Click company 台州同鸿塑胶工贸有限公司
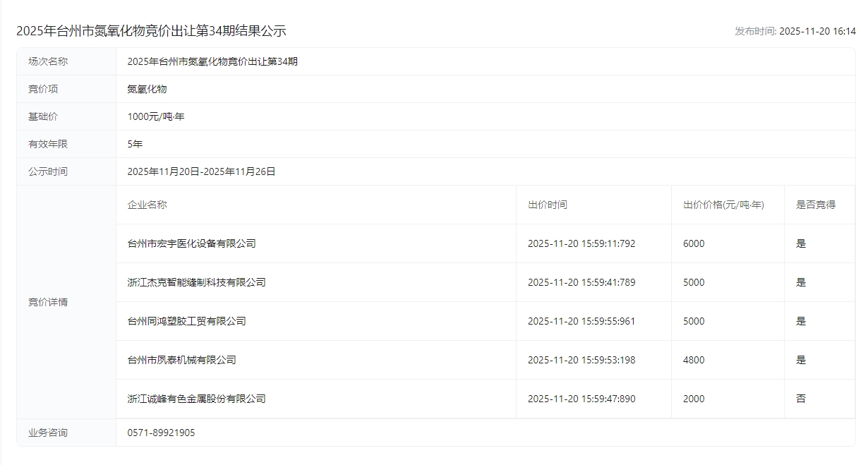This screenshot has width=868, height=465. pos(186,321)
